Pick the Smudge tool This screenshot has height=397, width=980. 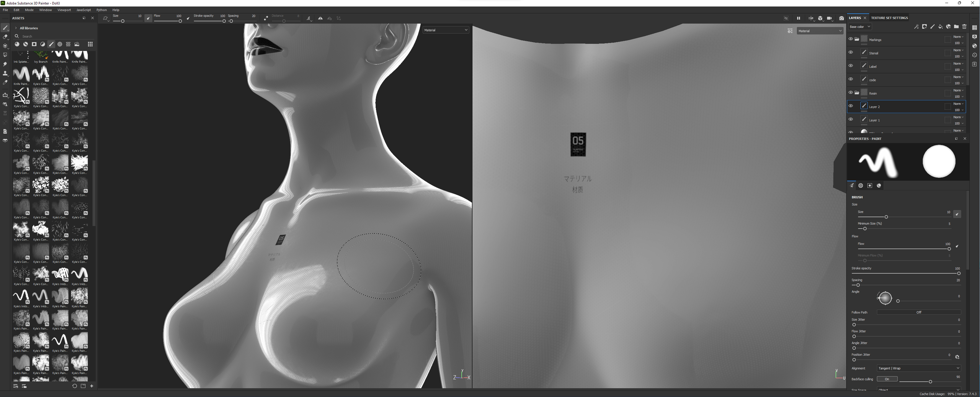point(5,64)
